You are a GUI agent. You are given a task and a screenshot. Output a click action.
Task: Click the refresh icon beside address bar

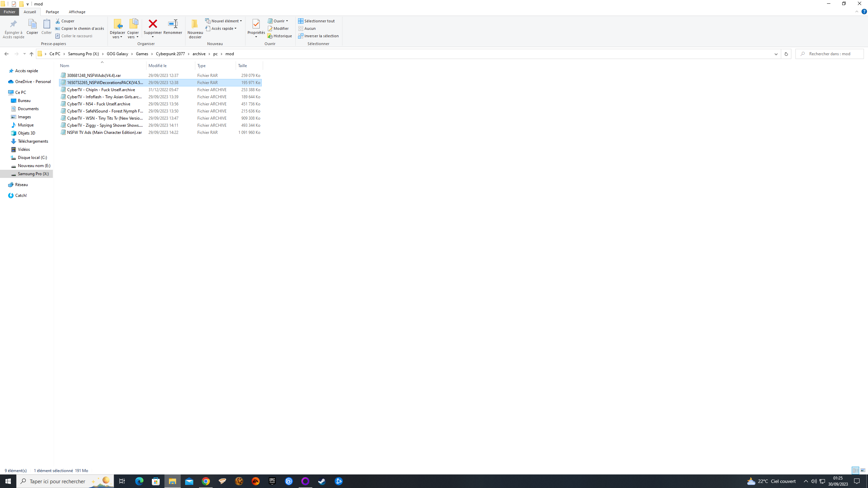point(786,54)
